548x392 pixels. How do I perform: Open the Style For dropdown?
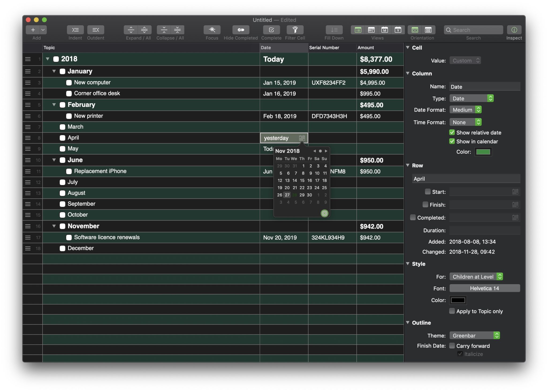click(476, 276)
